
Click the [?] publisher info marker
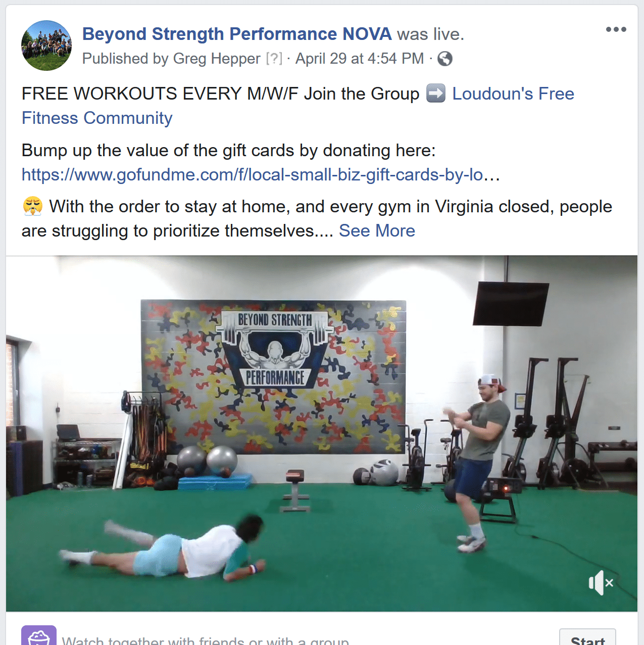point(274,59)
